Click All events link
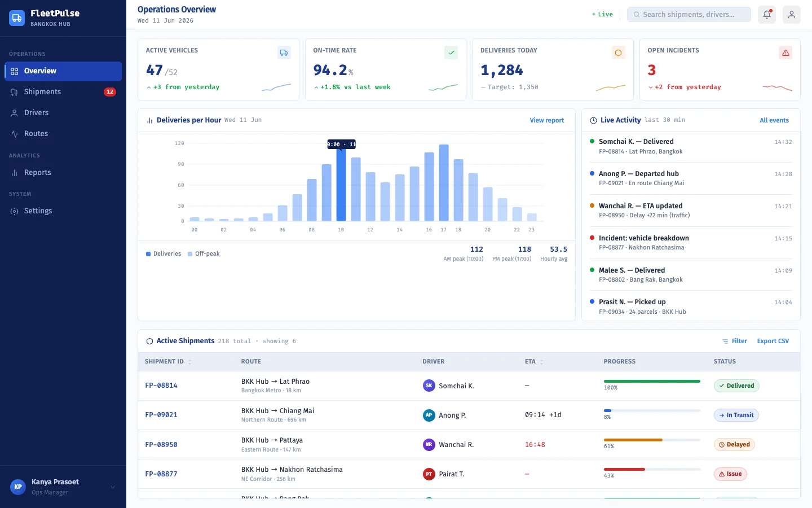This screenshot has height=508, width=812. (774, 120)
